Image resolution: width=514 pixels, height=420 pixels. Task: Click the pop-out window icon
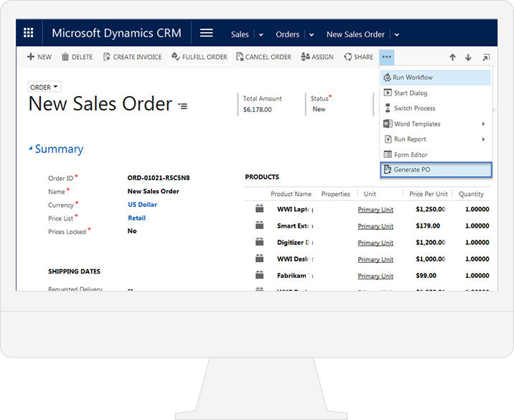(486, 57)
